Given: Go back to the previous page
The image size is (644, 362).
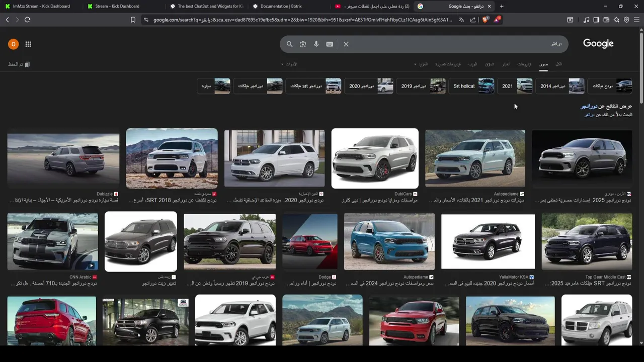Looking at the screenshot, I should coord(7,20).
